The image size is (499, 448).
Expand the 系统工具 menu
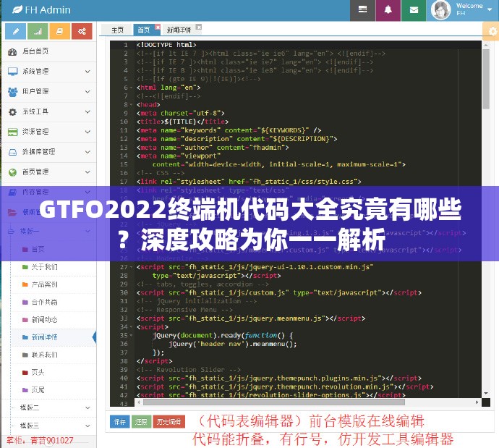click(x=49, y=111)
